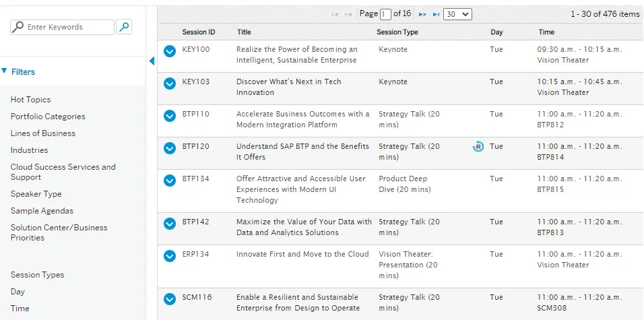Click the Enter Keywords search field

(x=63, y=27)
